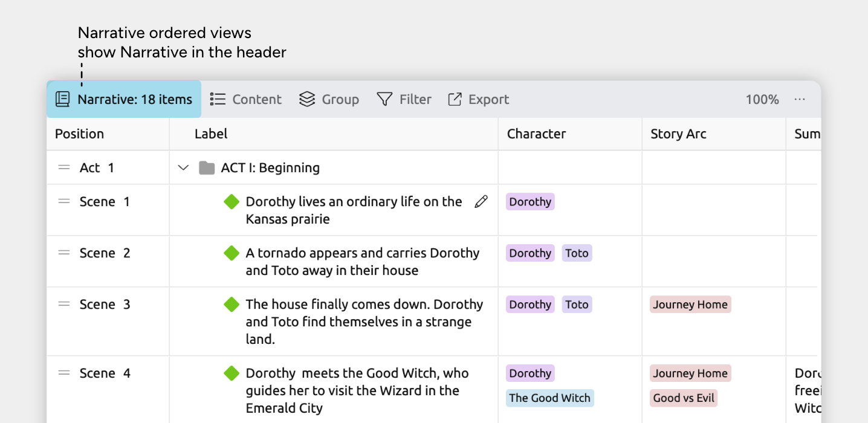
Task: Click the Toto tag in Scene 2
Action: pyautogui.click(x=577, y=253)
